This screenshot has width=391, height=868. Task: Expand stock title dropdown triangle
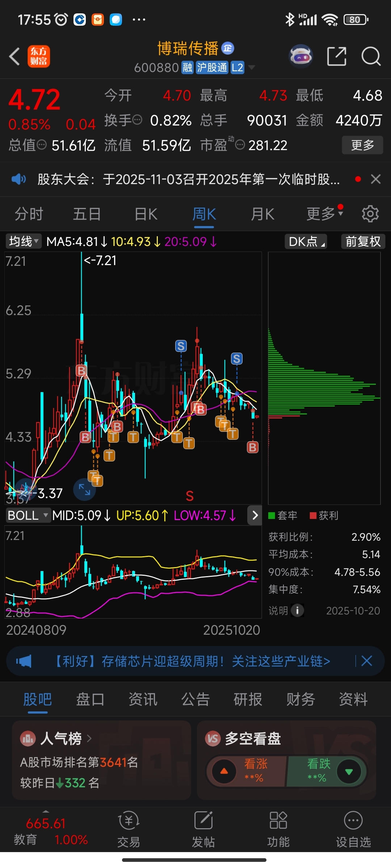point(251,68)
